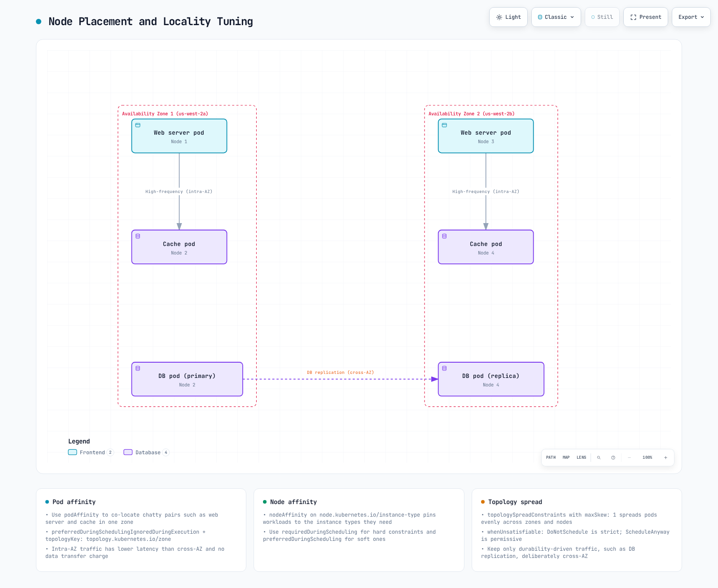
Task: Zoom out with the minus icon
Action: point(629,457)
